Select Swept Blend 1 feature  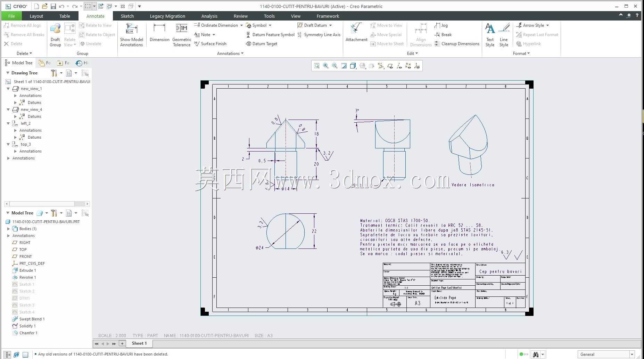[28, 319]
